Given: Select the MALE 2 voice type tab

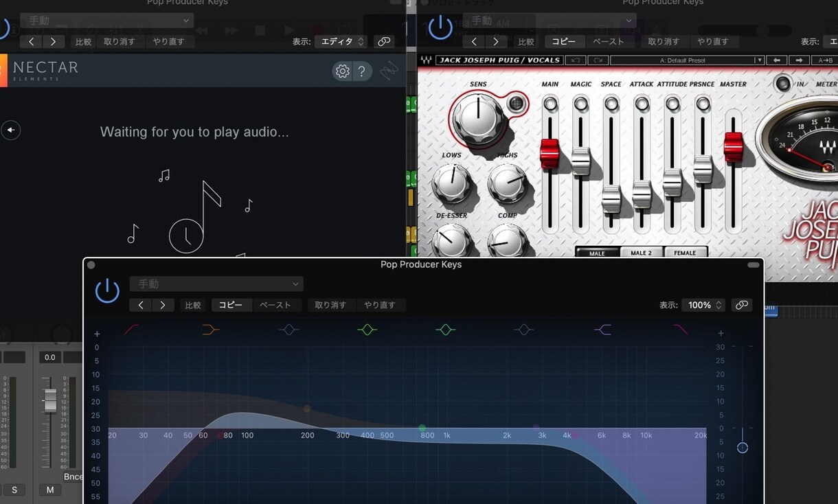Looking at the screenshot, I should (x=641, y=253).
